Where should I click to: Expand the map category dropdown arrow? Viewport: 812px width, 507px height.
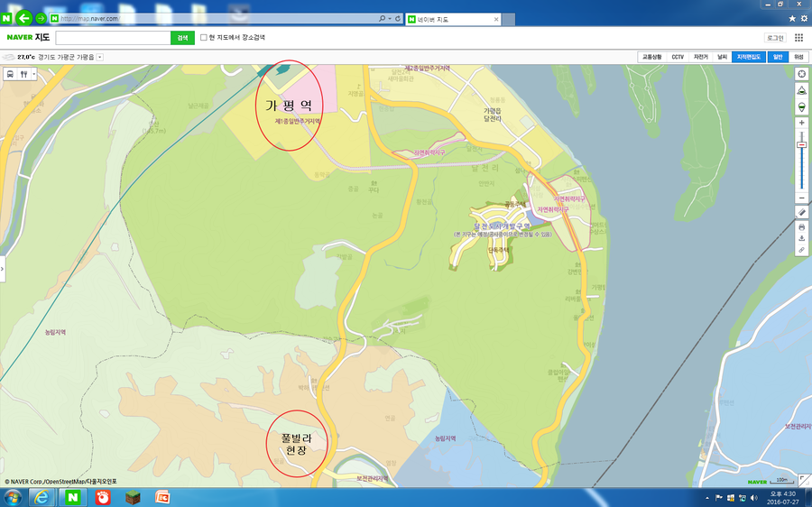(x=34, y=74)
